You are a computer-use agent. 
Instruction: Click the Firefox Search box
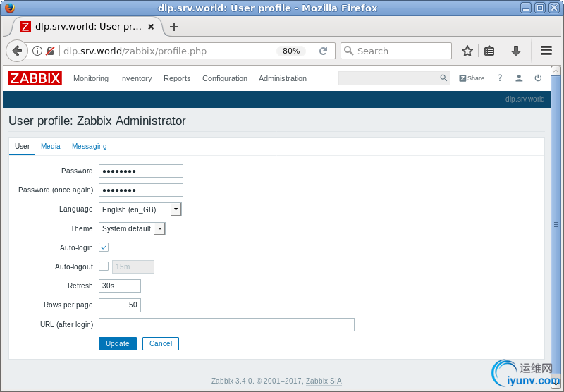tap(396, 51)
